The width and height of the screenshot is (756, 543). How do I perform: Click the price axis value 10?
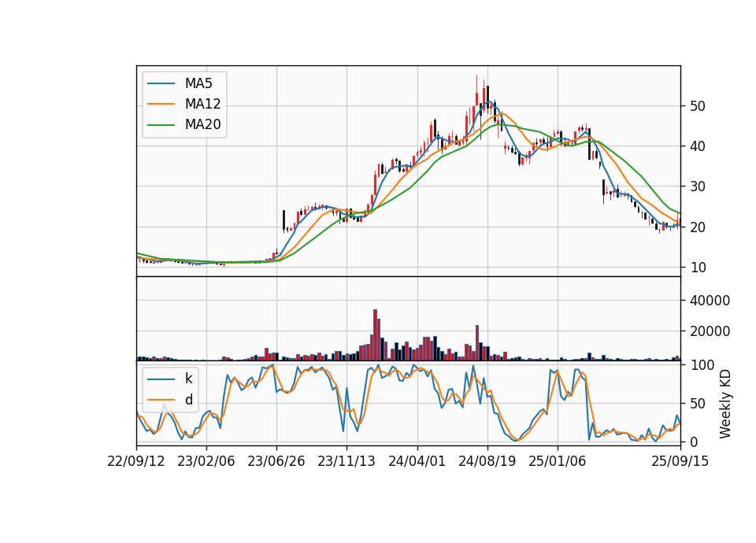click(698, 268)
